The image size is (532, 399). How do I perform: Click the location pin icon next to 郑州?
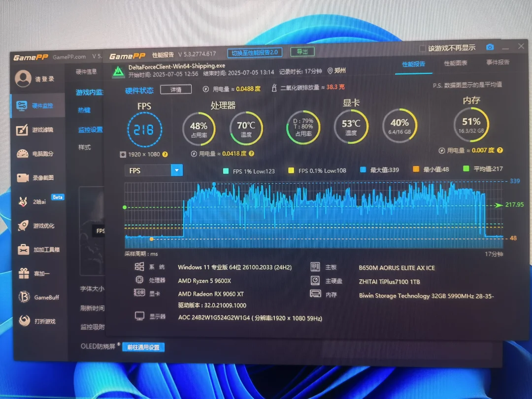[x=330, y=70]
